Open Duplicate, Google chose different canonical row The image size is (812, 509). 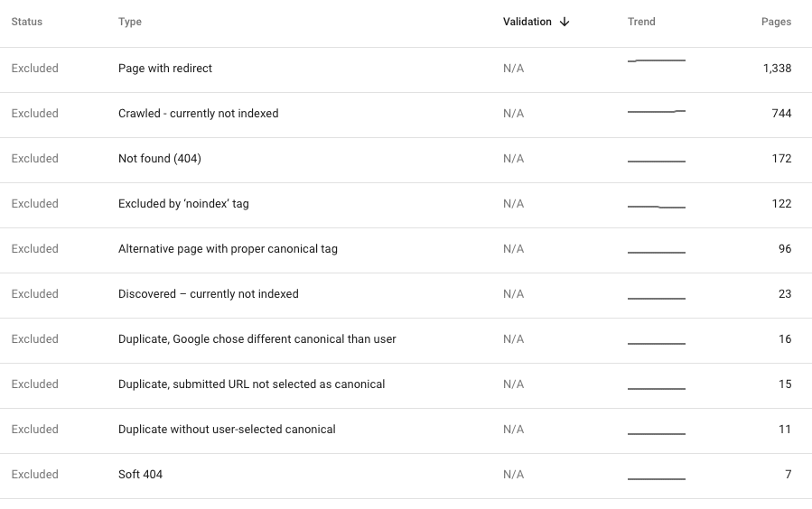click(x=406, y=340)
